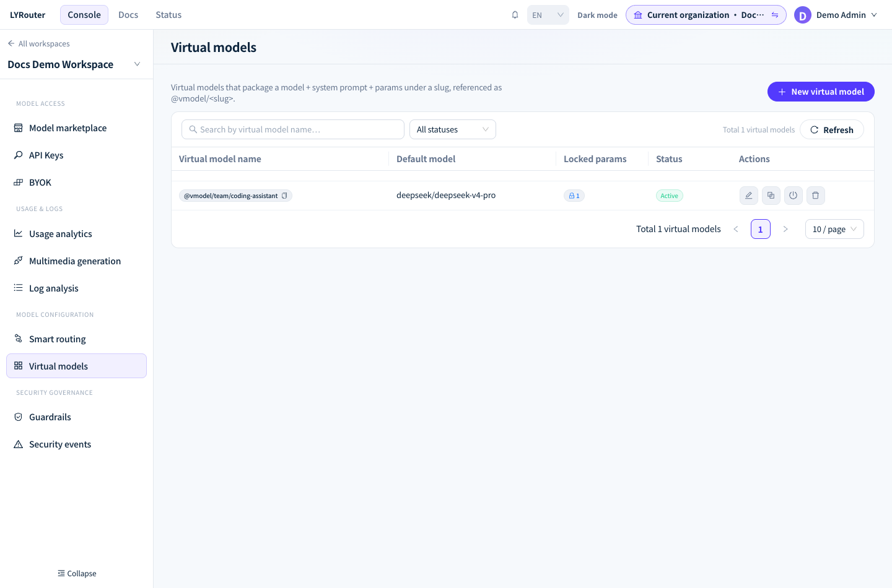Open Log analysis
Image resolution: width=892 pixels, height=588 pixels.
[x=76, y=288]
